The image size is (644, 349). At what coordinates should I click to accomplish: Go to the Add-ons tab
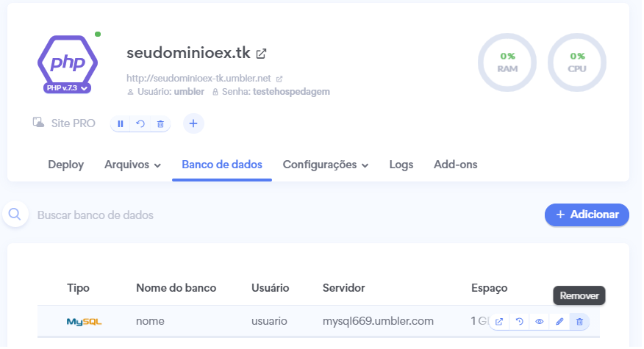pyautogui.click(x=456, y=165)
